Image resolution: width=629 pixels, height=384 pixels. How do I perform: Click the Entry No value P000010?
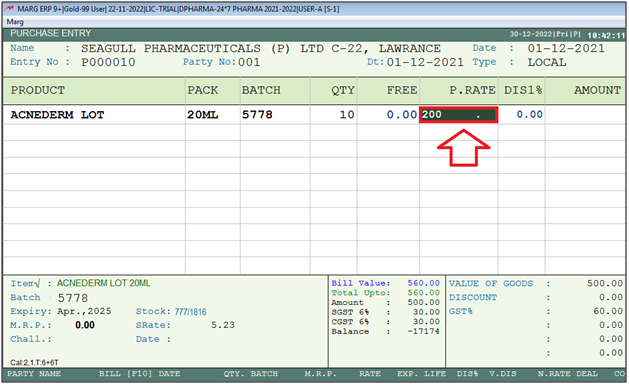pos(108,62)
